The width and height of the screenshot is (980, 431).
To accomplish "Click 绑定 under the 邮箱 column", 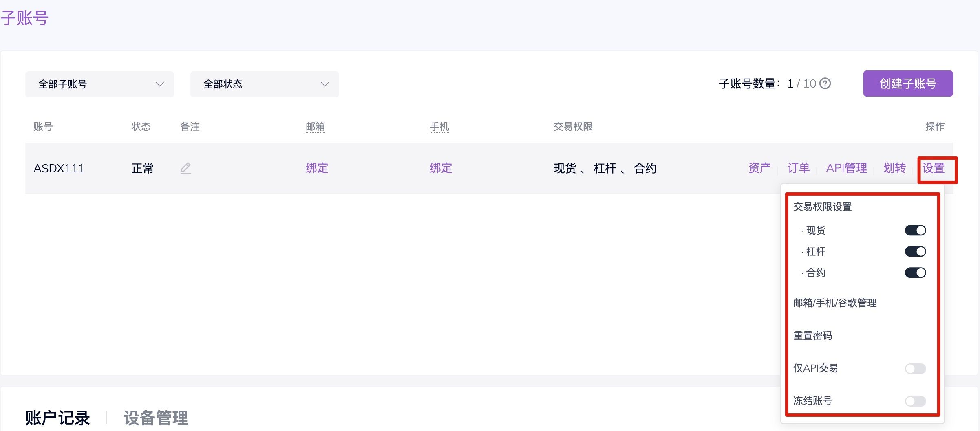I will [317, 168].
